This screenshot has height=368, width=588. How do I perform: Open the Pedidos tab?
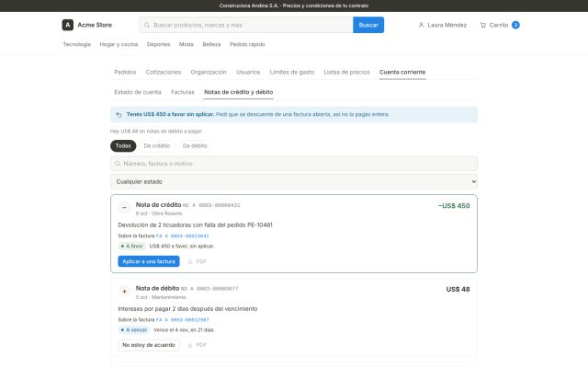[125, 72]
